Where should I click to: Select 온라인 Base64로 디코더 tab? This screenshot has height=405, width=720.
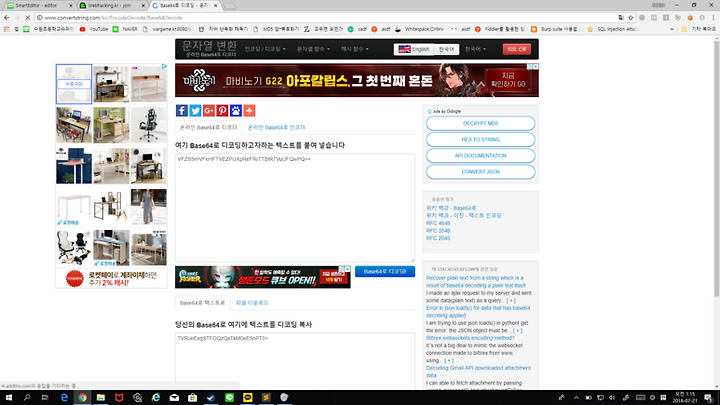point(208,127)
